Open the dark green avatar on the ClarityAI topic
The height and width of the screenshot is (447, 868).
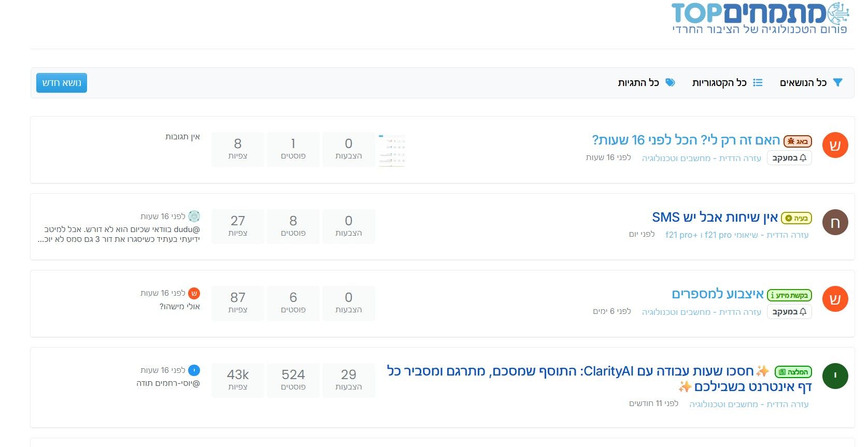click(x=835, y=376)
